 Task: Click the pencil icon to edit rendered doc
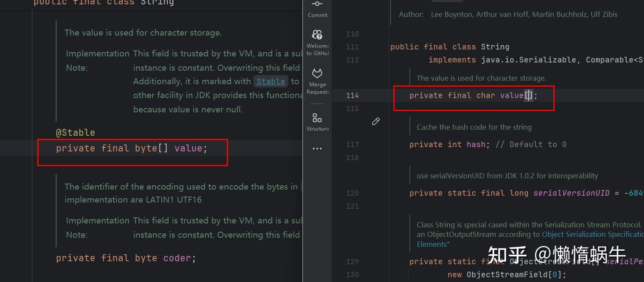[x=376, y=121]
